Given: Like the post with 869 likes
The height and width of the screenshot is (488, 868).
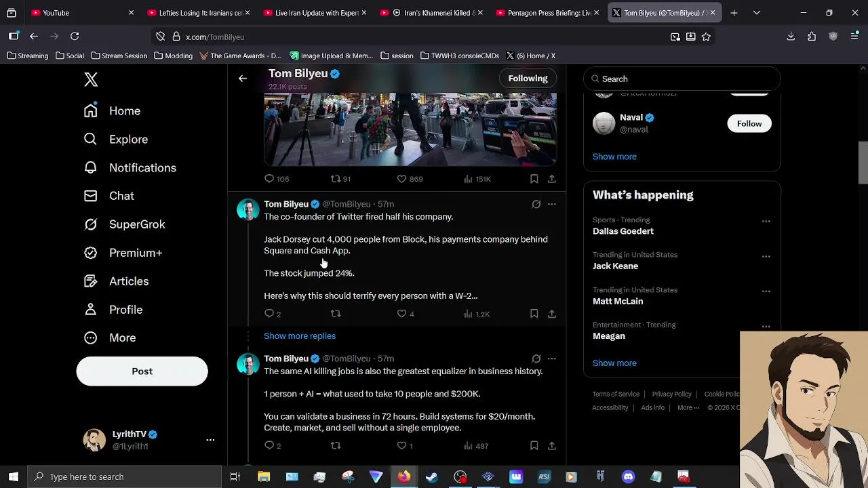Looking at the screenshot, I should click(410, 179).
